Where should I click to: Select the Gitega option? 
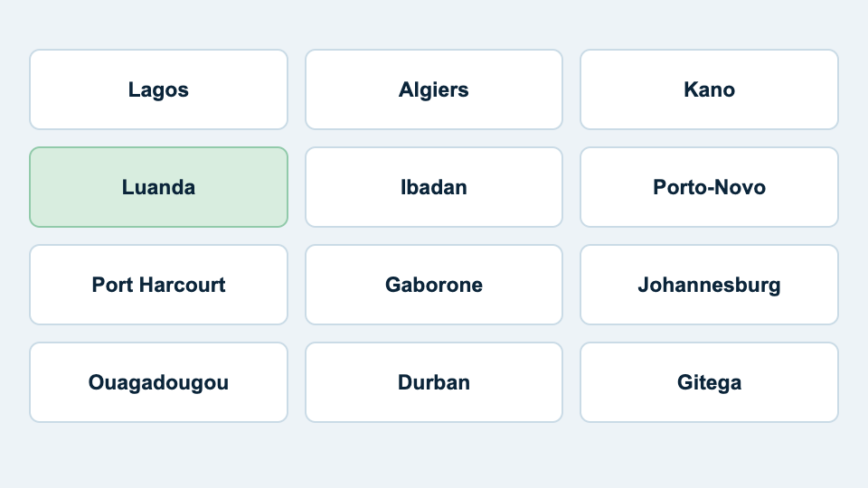pyautogui.click(x=709, y=382)
